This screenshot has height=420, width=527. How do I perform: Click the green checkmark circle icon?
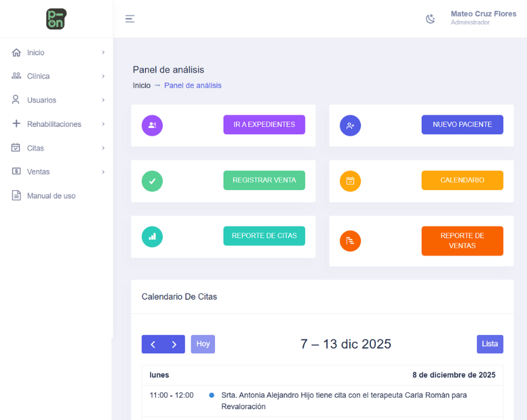click(x=152, y=181)
